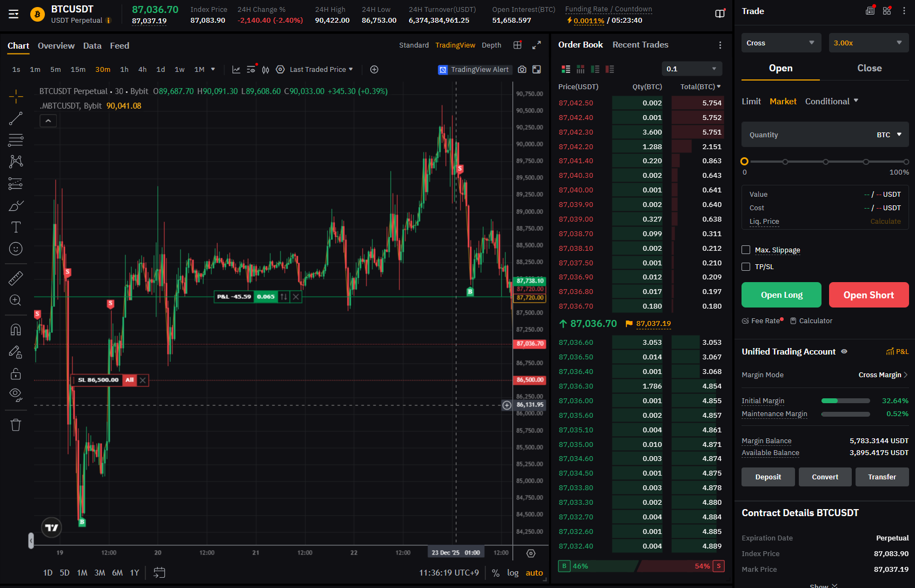Switch to the Close position tab

coord(870,68)
